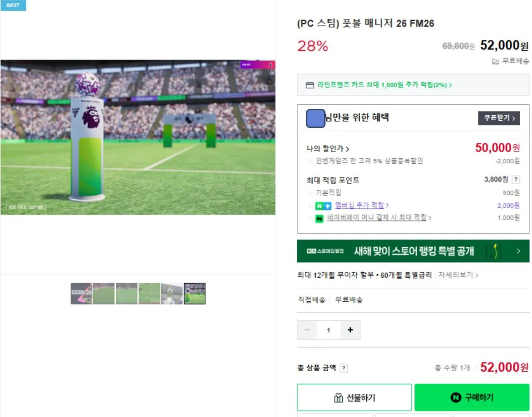Image resolution: width=532 pixels, height=417 pixels.
Task: Open the 3,800원 points tooltip question mark
Action: [x=517, y=179]
